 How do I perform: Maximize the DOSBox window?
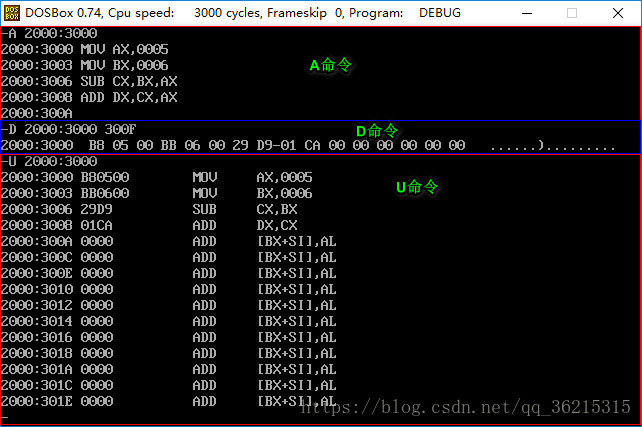click(x=572, y=13)
